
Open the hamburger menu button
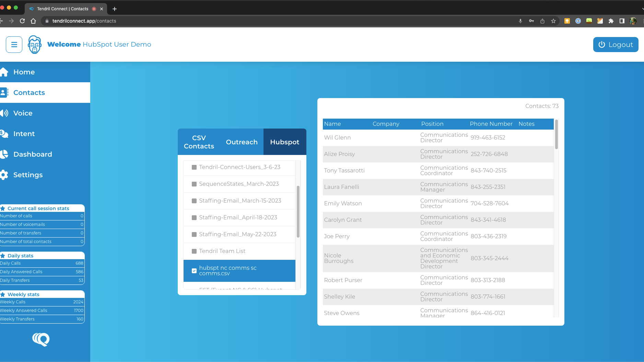click(x=14, y=45)
